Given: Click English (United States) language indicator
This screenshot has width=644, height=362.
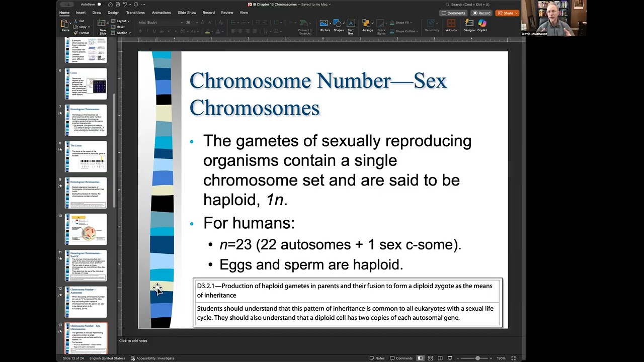Looking at the screenshot, I should (107, 358).
